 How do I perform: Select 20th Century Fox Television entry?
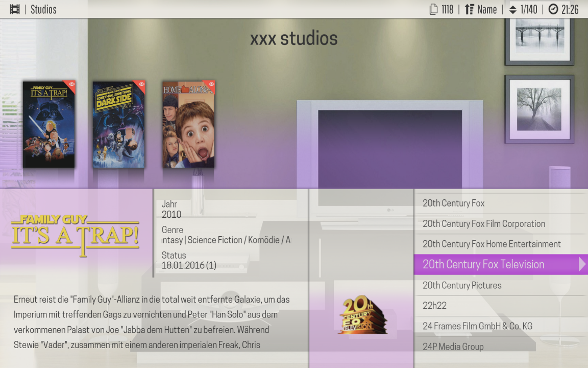coord(501,264)
